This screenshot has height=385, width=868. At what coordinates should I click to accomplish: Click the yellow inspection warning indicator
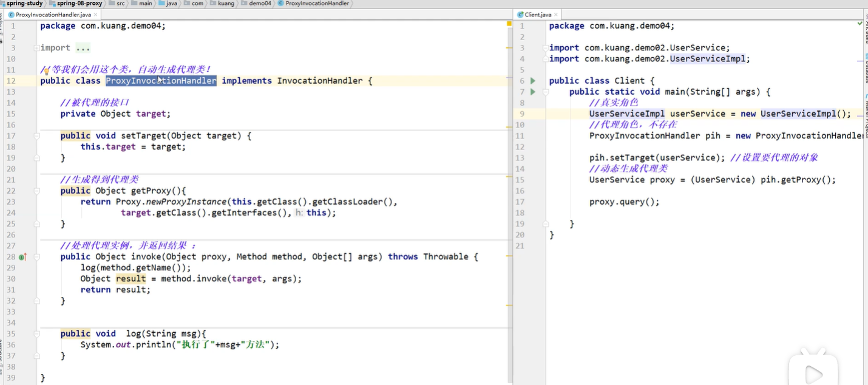pyautogui.click(x=509, y=24)
